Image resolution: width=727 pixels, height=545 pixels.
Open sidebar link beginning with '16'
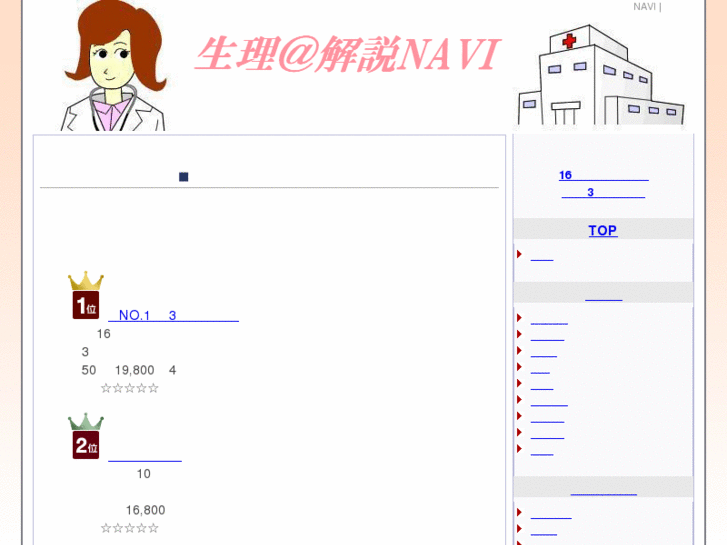tap(604, 175)
